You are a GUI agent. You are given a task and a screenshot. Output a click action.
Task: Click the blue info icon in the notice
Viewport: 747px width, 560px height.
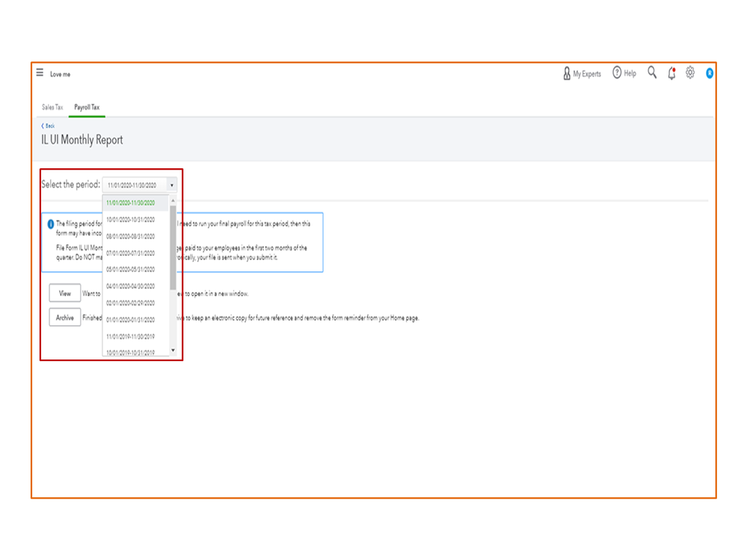pos(51,224)
